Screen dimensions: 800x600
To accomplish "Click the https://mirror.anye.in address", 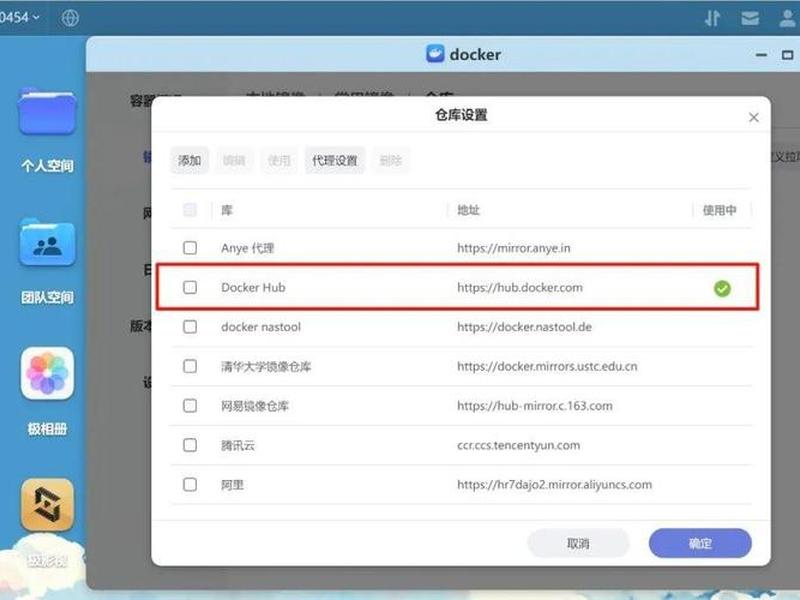I will pos(514,248).
